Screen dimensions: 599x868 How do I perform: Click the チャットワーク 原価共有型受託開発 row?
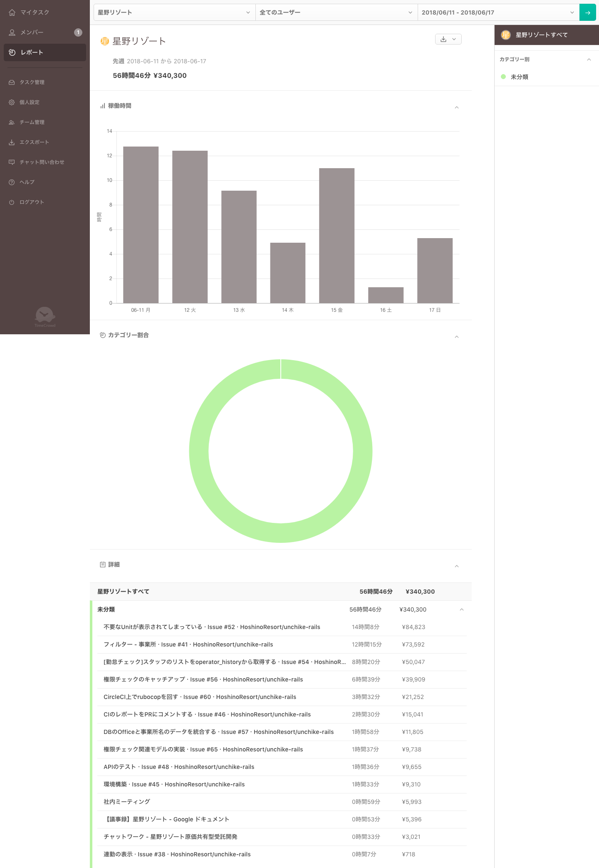[x=282, y=837]
